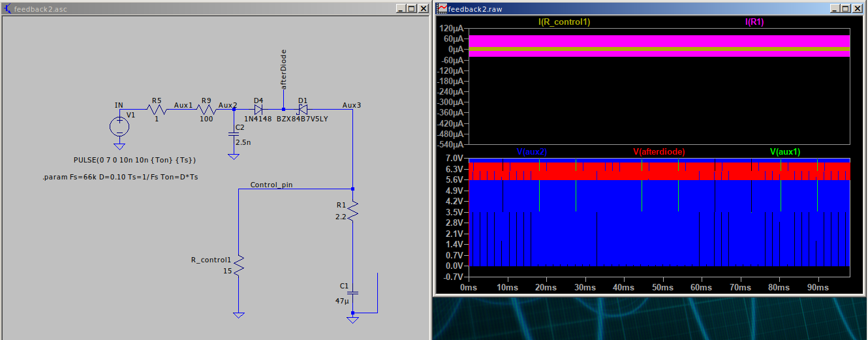The image size is (868, 340).
Task: Click the I(R1) trace label
Action: [x=754, y=22]
